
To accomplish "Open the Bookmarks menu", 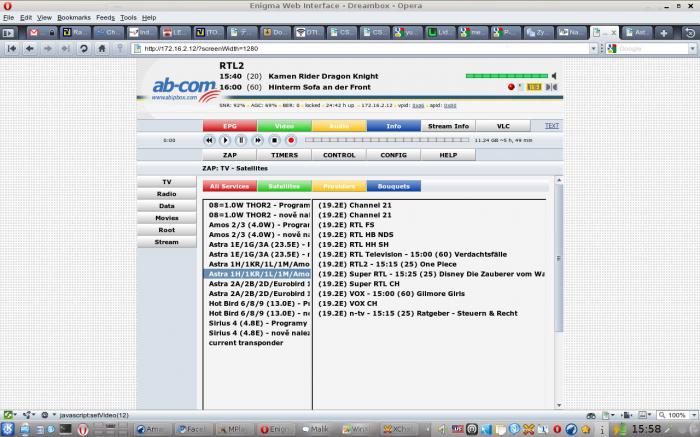I will click(74, 17).
